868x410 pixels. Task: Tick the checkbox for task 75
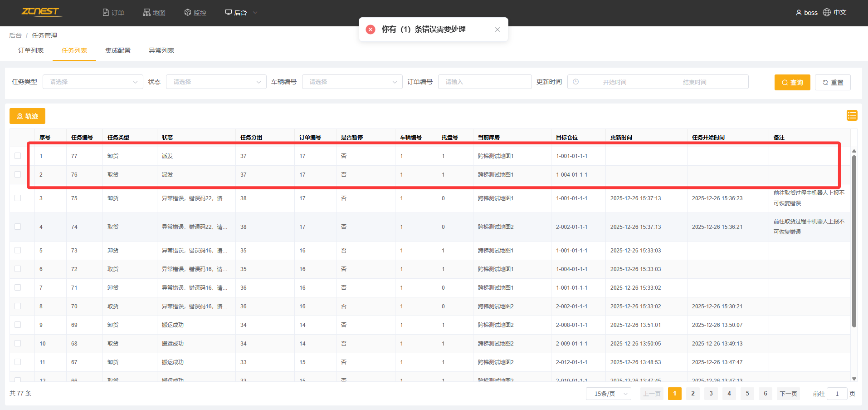(18, 198)
